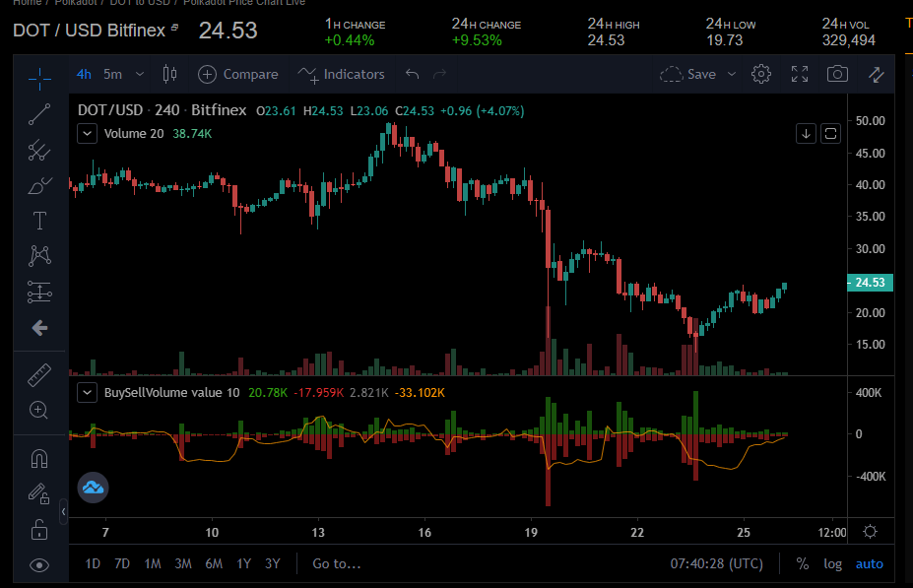The width and height of the screenshot is (913, 588).
Task: Change candlestick chart style icon
Action: 169,74
